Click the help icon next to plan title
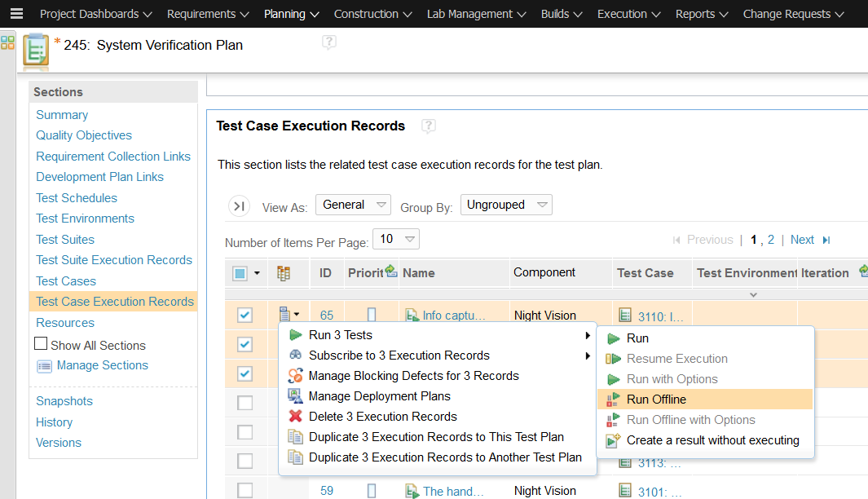 [328, 42]
